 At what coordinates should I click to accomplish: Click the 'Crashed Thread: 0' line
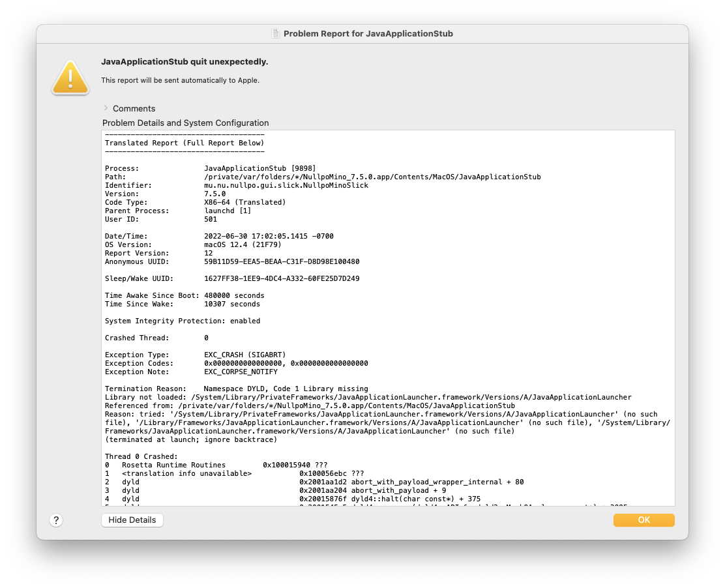click(x=156, y=338)
